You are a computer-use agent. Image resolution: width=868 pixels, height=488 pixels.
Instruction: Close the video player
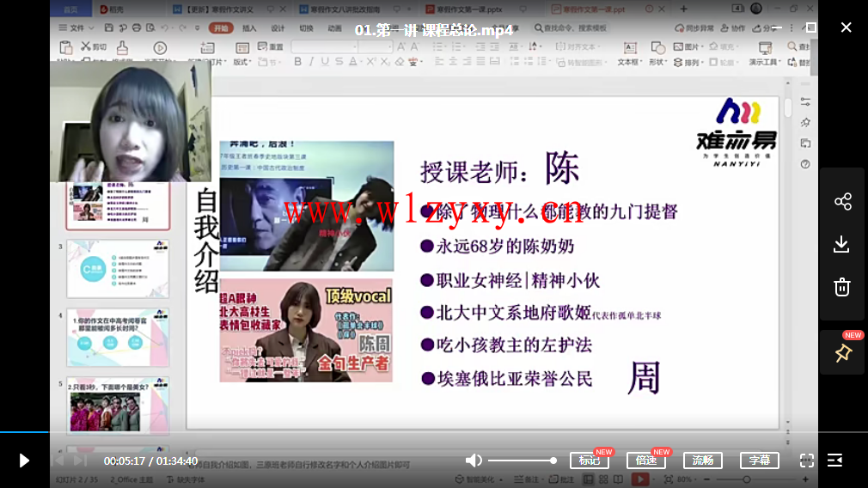[846, 27]
